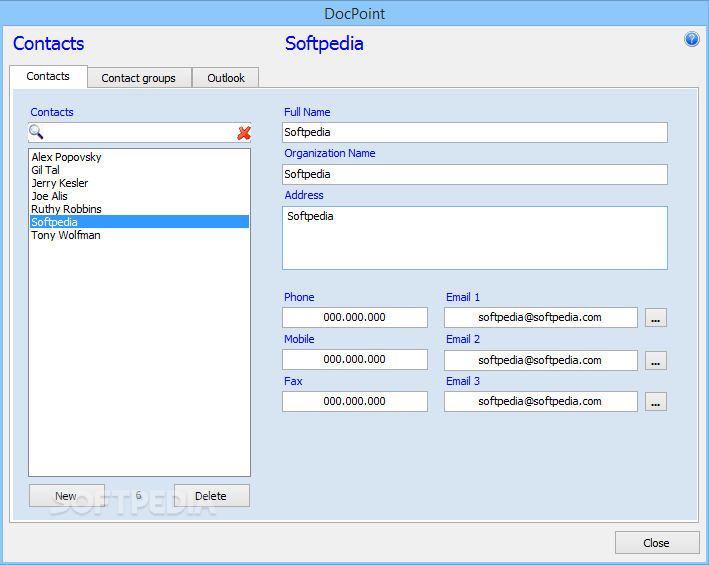Select Alex Popovsky in contact list
The image size is (709, 565).
coord(139,157)
